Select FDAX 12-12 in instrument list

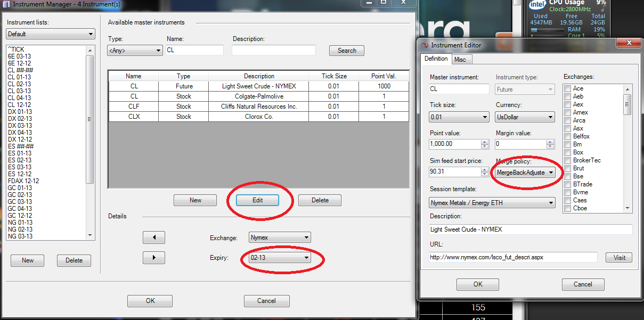point(23,181)
